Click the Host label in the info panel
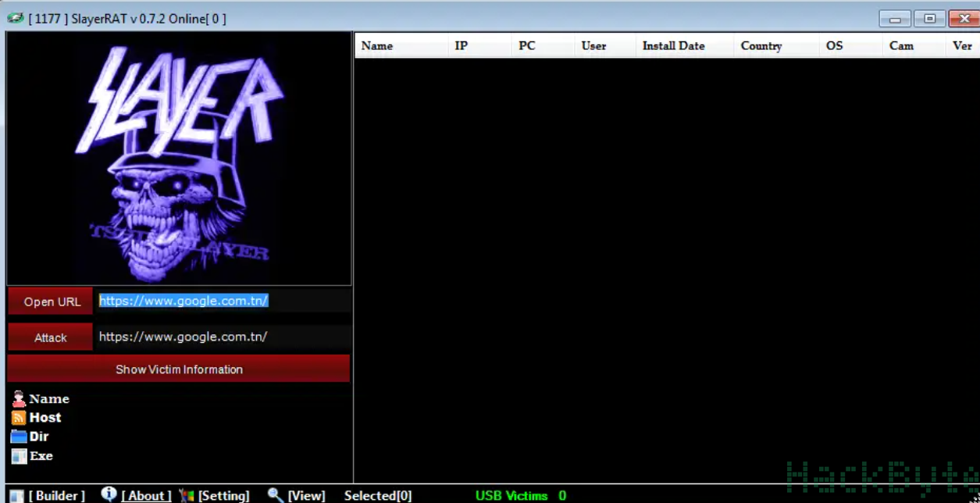The image size is (980, 503). point(45,418)
